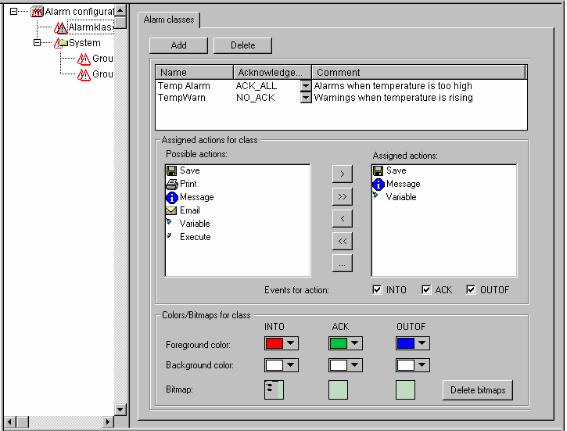Viewport: 567px width, 431px height.
Task: Click tree scrollbar down arrow
Action: point(120,410)
